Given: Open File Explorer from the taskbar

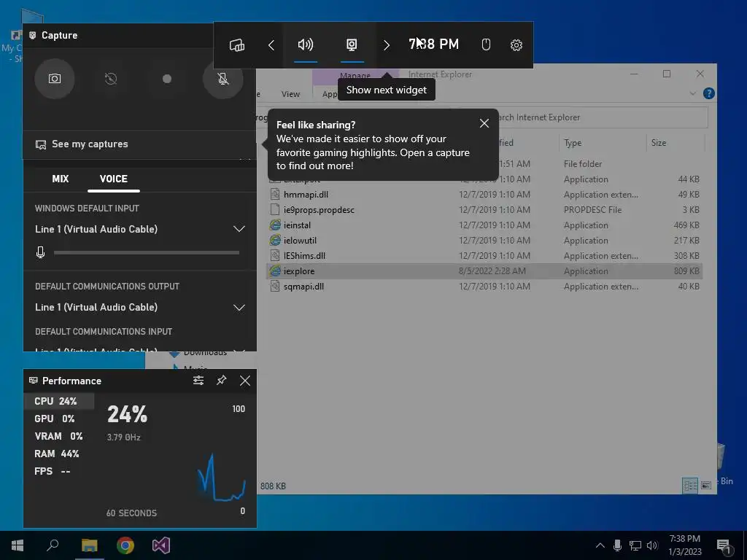Looking at the screenshot, I should [89, 545].
